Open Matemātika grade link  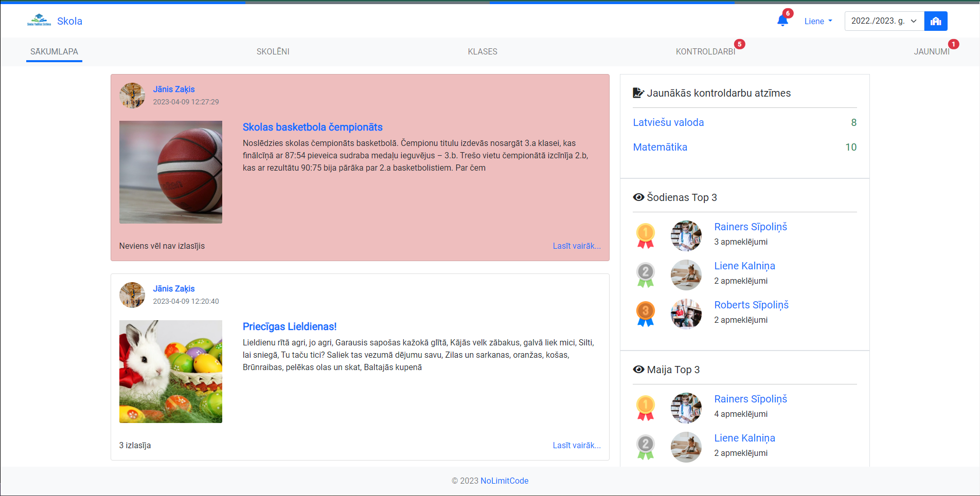pos(660,147)
